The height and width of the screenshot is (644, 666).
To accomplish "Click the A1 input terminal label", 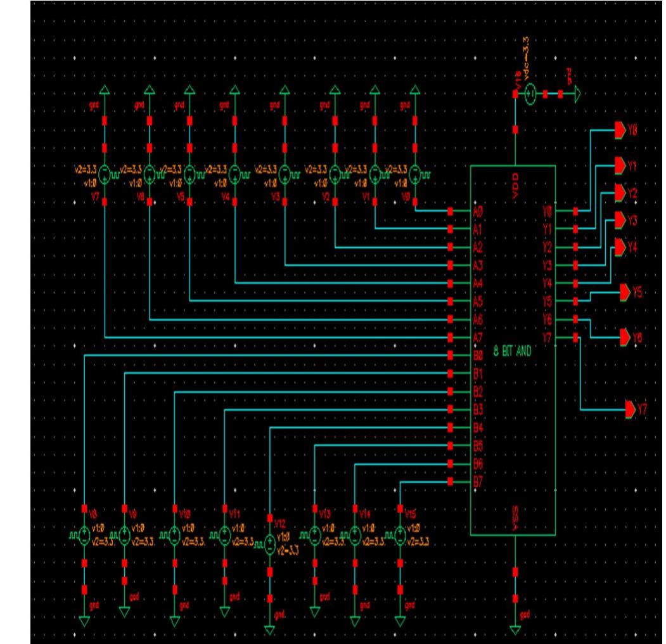I will tap(478, 229).
